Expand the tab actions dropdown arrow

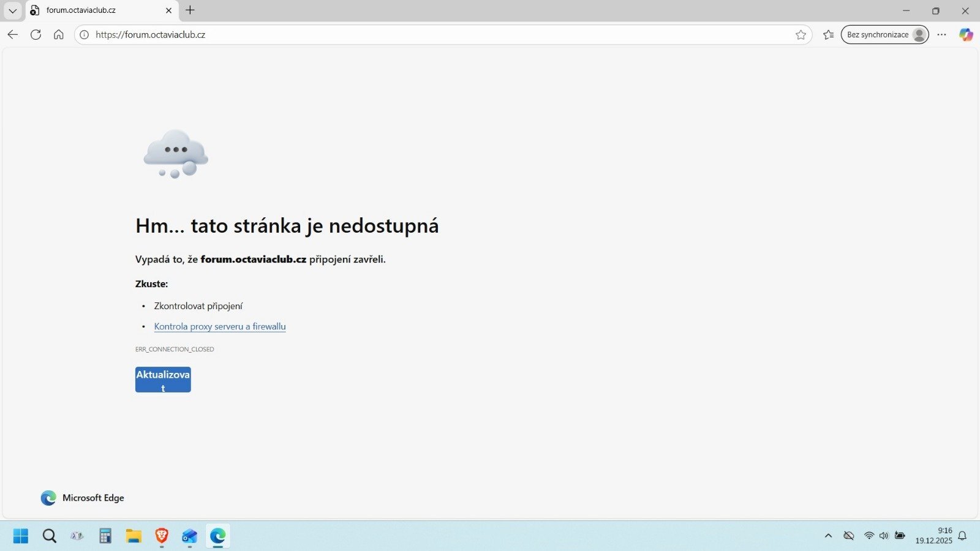(x=13, y=10)
